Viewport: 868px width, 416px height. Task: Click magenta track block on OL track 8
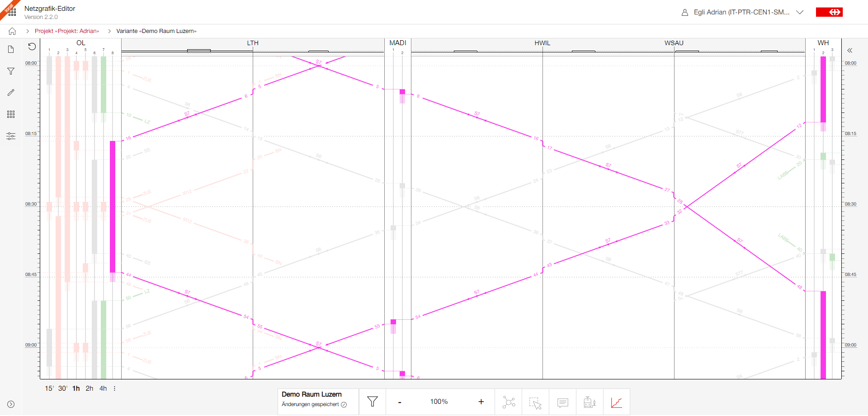point(113,207)
